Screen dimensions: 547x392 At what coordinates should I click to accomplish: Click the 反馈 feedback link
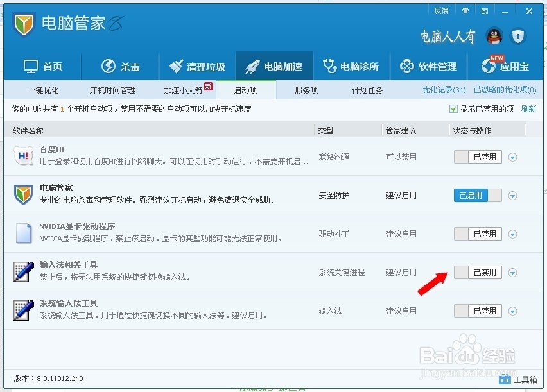(x=441, y=11)
